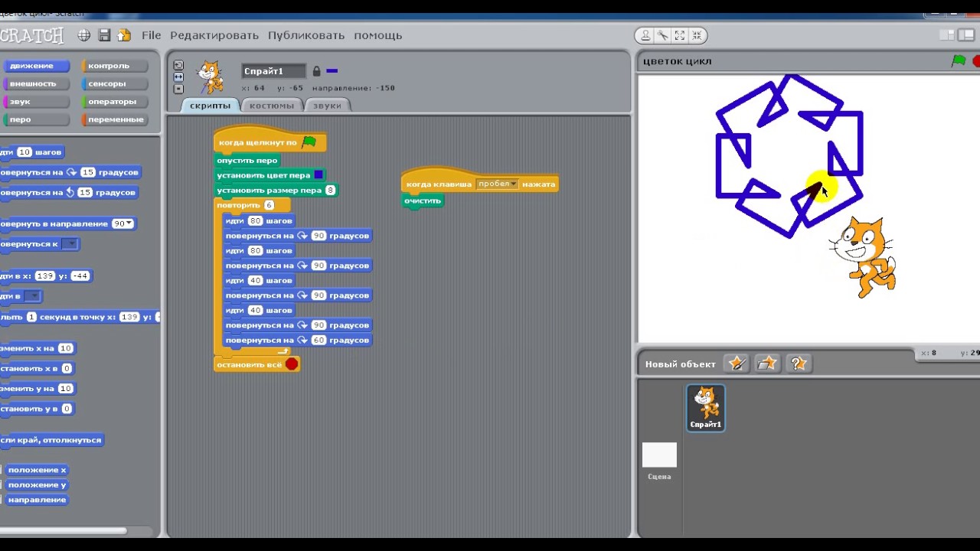
Task: Select the scissors delete tool
Action: point(662,35)
